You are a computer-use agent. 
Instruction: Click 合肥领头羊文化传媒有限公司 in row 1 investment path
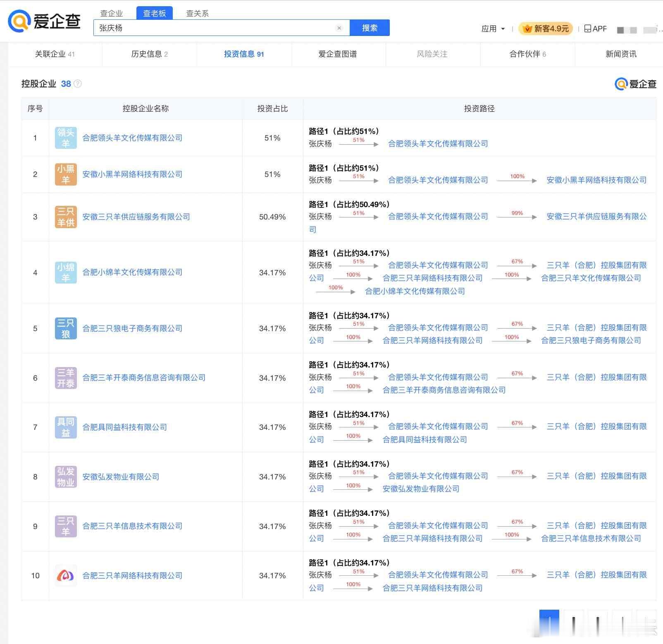[438, 144]
